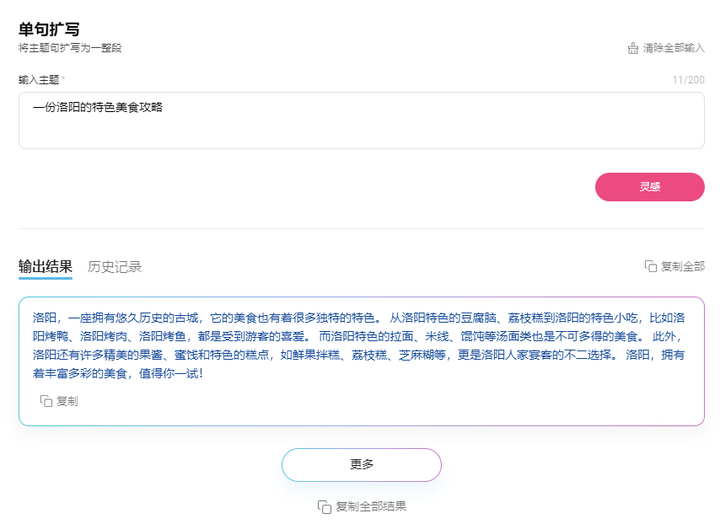
Task: Click the 复制全部 label text
Action: click(x=683, y=266)
